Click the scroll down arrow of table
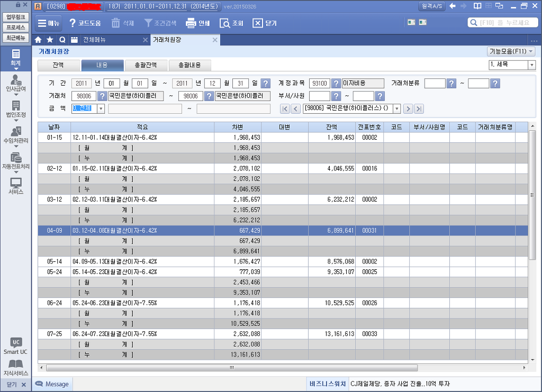 click(532, 360)
